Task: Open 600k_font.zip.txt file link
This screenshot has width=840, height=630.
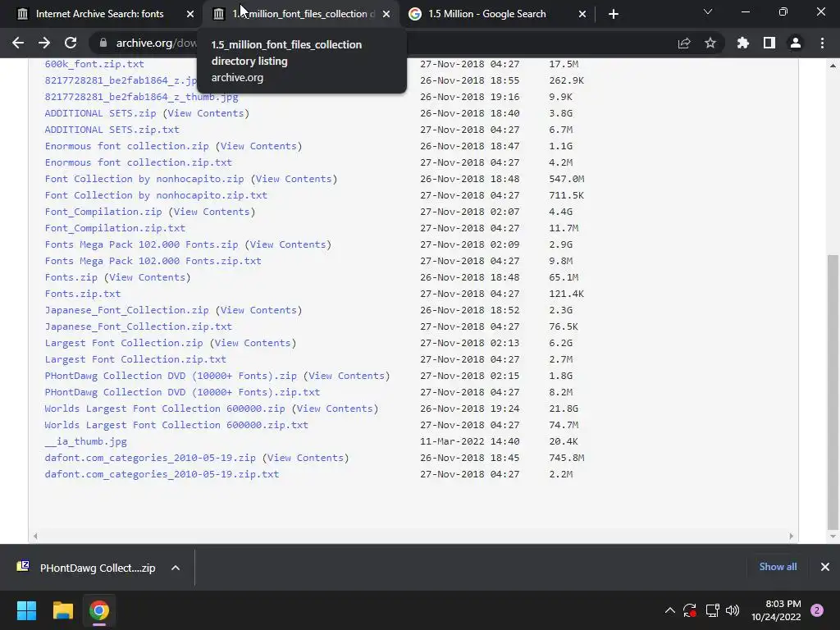Action: [94, 64]
